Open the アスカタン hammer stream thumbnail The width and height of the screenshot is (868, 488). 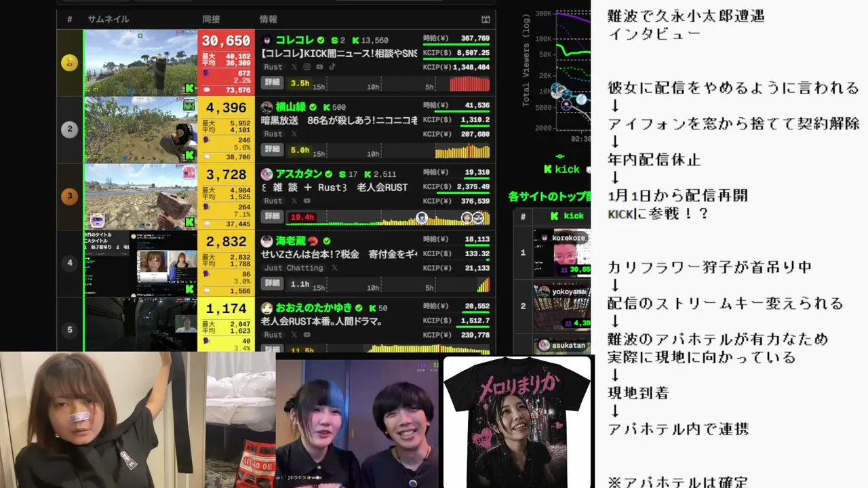point(140,197)
